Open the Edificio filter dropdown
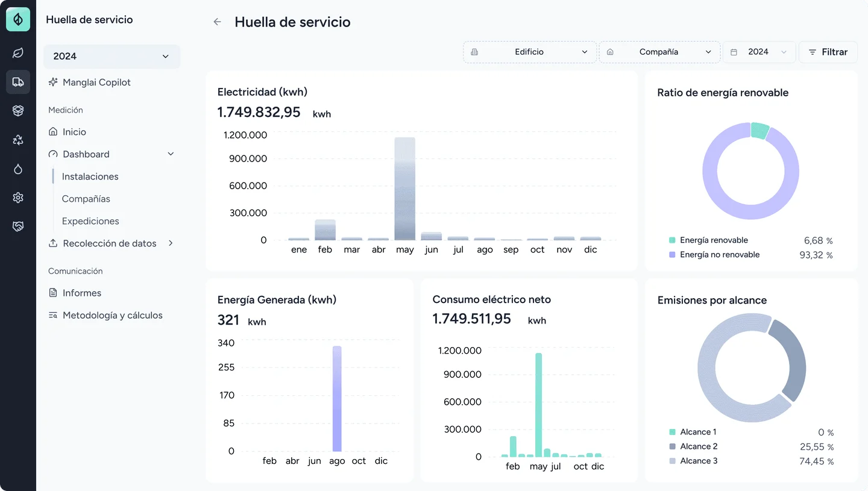The width and height of the screenshot is (868, 491). [x=529, y=52]
